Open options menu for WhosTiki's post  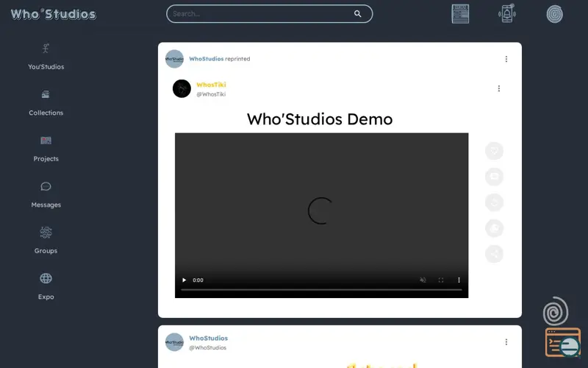(499, 88)
